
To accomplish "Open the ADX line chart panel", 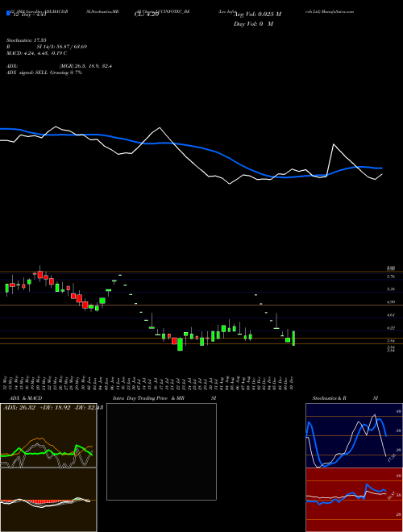I will click(x=48, y=435).
